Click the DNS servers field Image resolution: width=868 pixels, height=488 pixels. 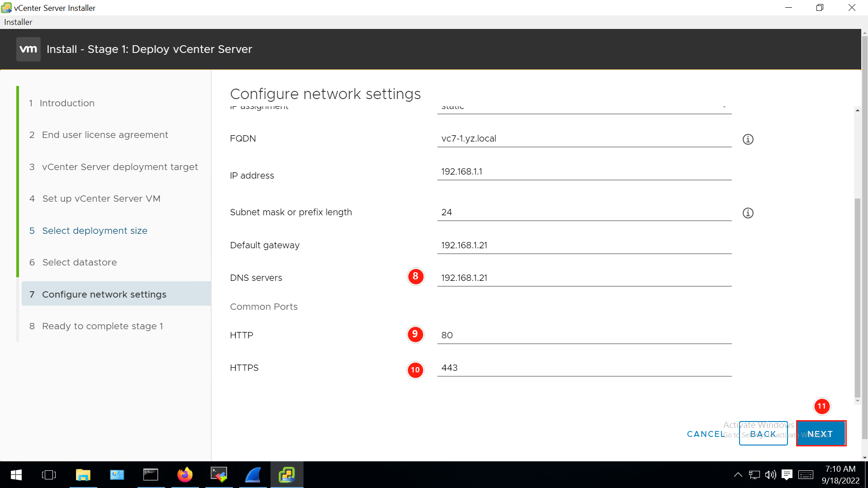point(584,278)
